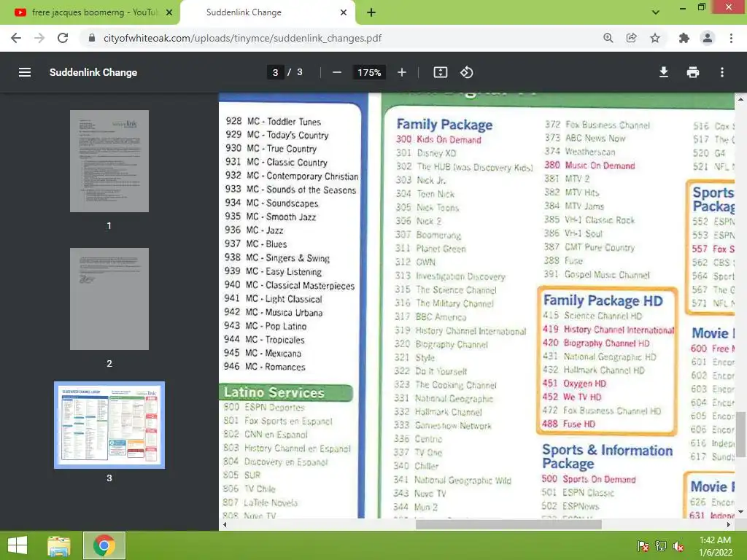The width and height of the screenshot is (747, 560).
Task: Bookmark this page with the star
Action: [655, 38]
